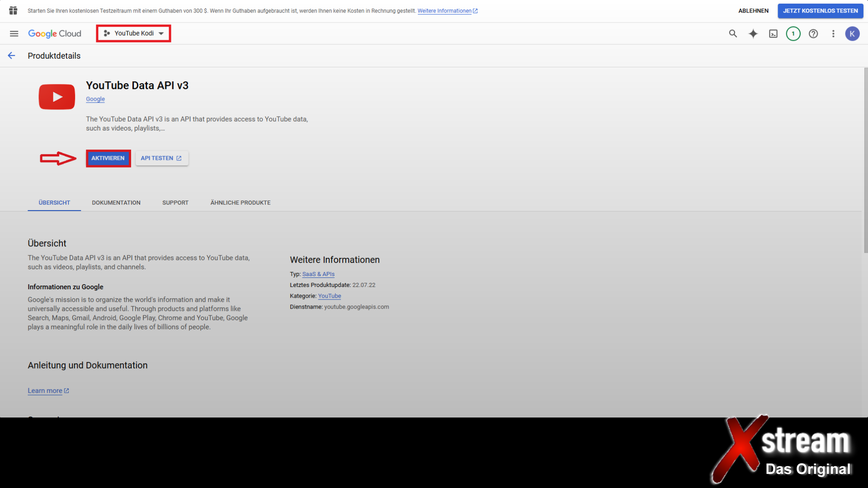Select the Ähnliche Produkte tab

[241, 202]
